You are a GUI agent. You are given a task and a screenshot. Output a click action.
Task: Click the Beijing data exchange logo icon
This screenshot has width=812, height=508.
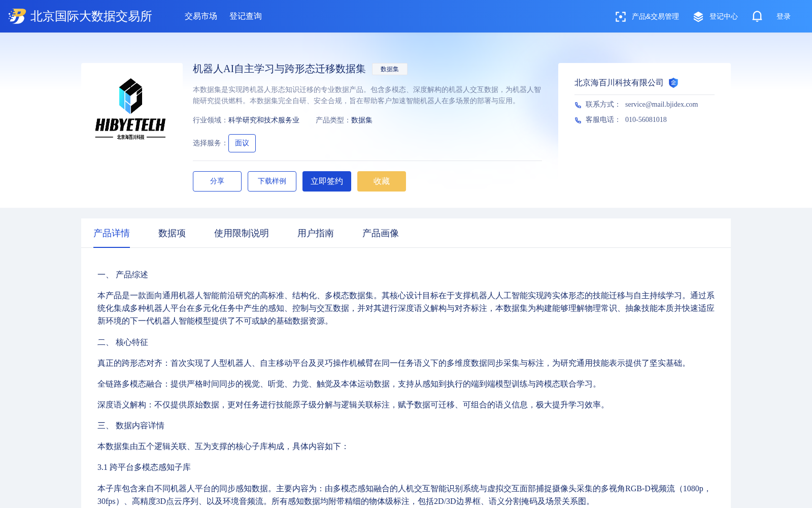[17, 16]
